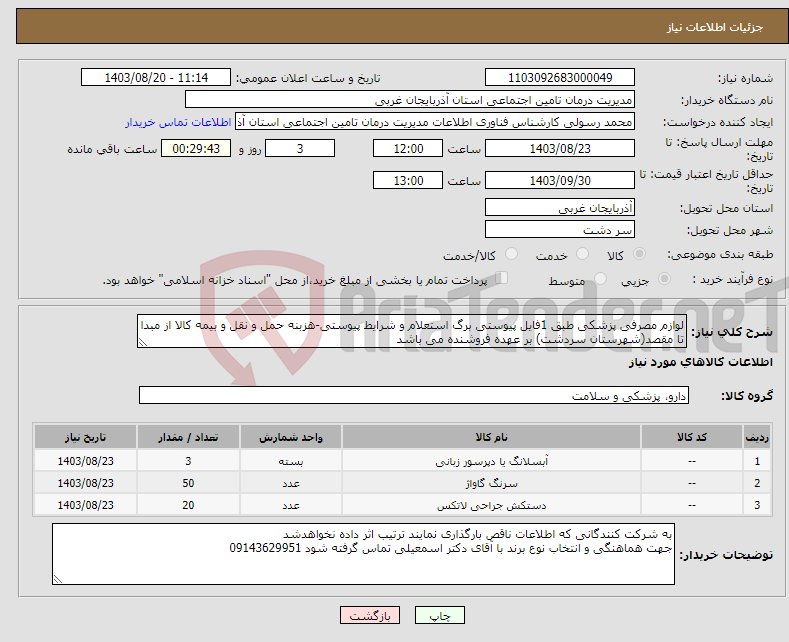
Task: Click the buyer notes textarea resize handle
Action: coord(58,579)
